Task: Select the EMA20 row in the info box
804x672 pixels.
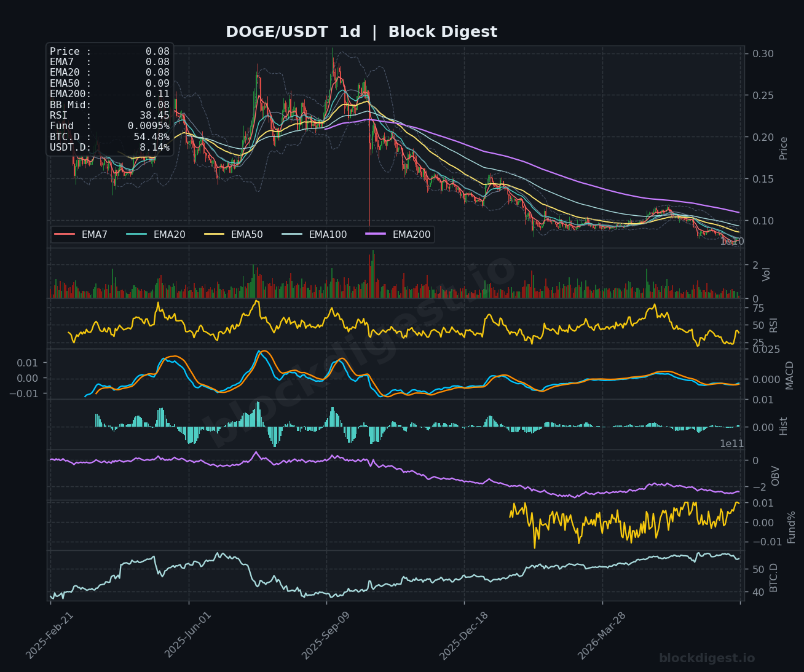Action: pyautogui.click(x=109, y=73)
